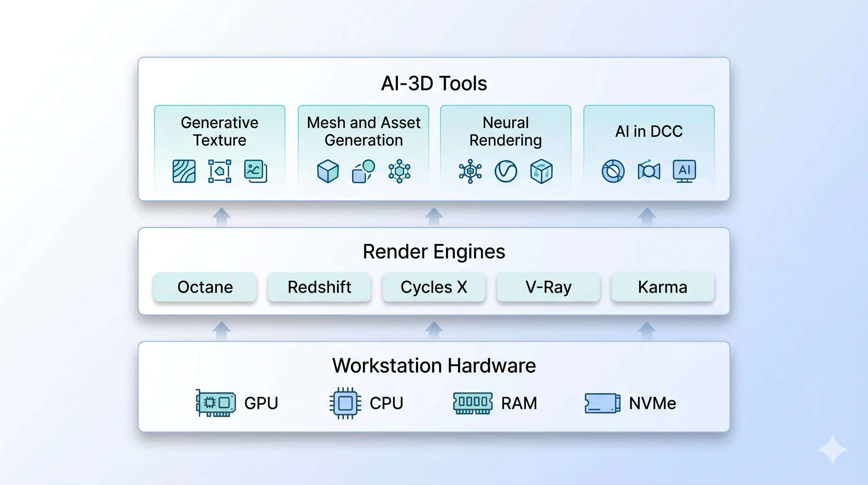Click the hexagon cube with arrows icon
Screen dimensions: 868x485
pos(541,171)
